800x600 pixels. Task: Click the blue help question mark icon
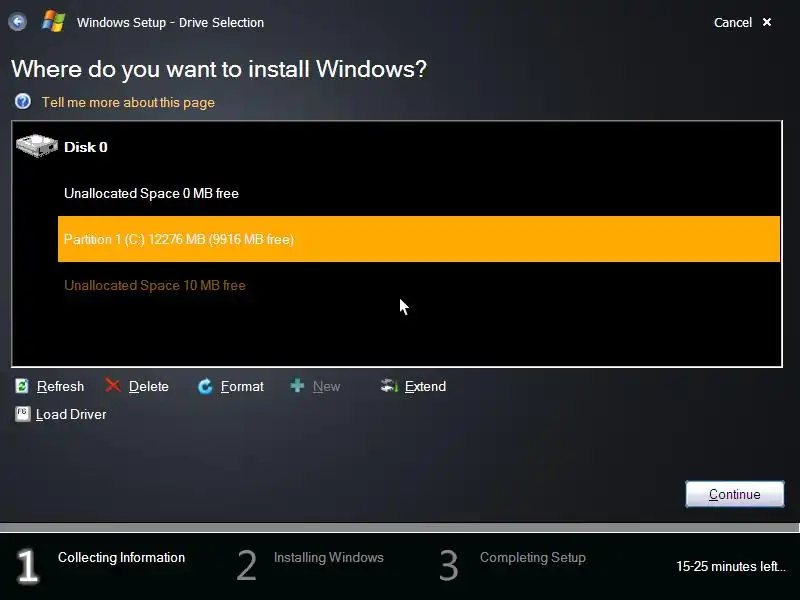[22, 102]
